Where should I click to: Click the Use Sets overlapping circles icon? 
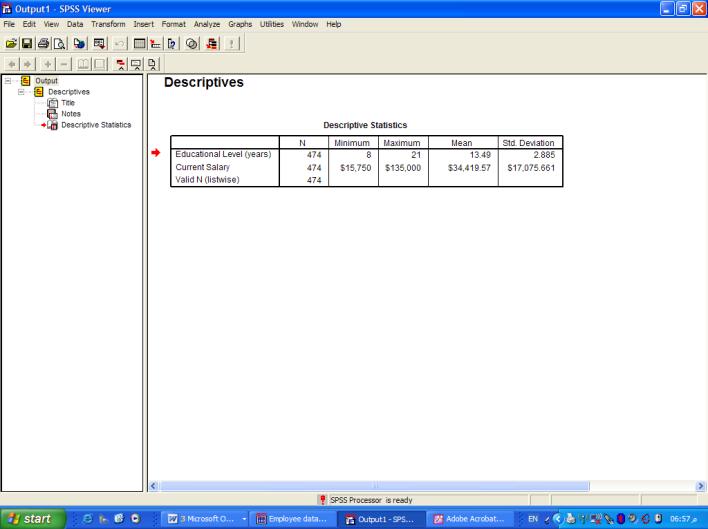click(191, 43)
